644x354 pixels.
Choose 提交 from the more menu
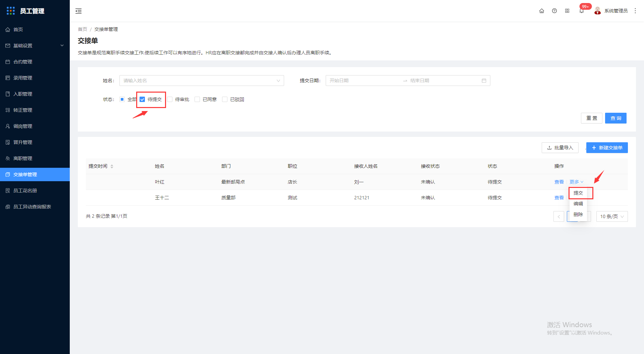point(578,193)
